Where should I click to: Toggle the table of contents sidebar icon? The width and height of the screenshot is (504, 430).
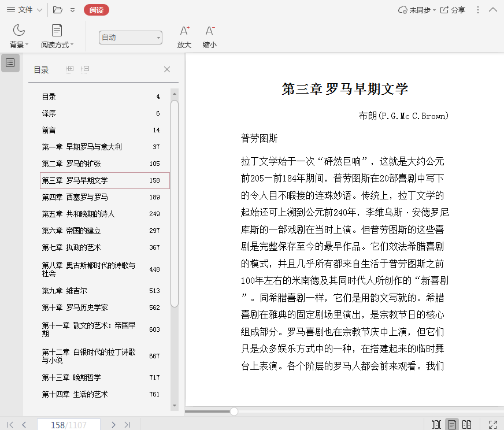[10, 62]
